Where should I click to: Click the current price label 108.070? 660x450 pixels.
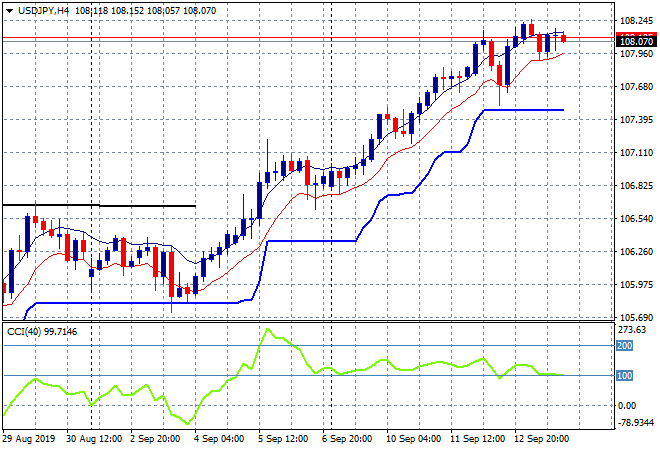click(x=636, y=41)
